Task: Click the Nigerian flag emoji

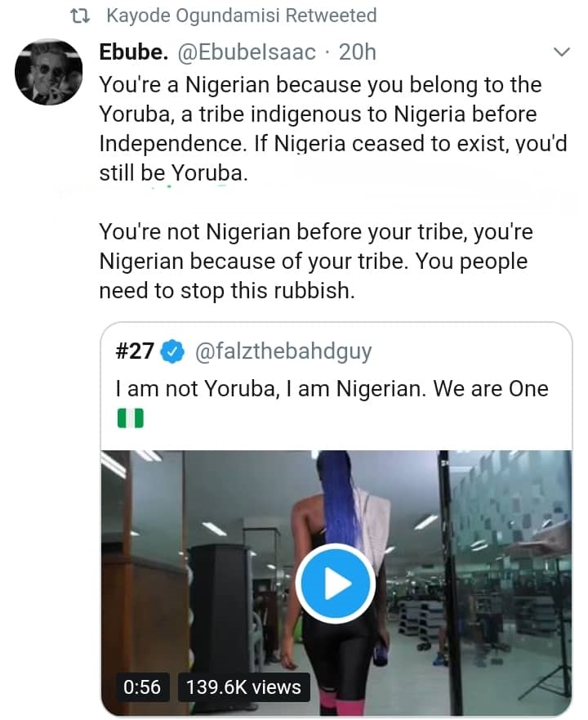Action: (x=131, y=419)
